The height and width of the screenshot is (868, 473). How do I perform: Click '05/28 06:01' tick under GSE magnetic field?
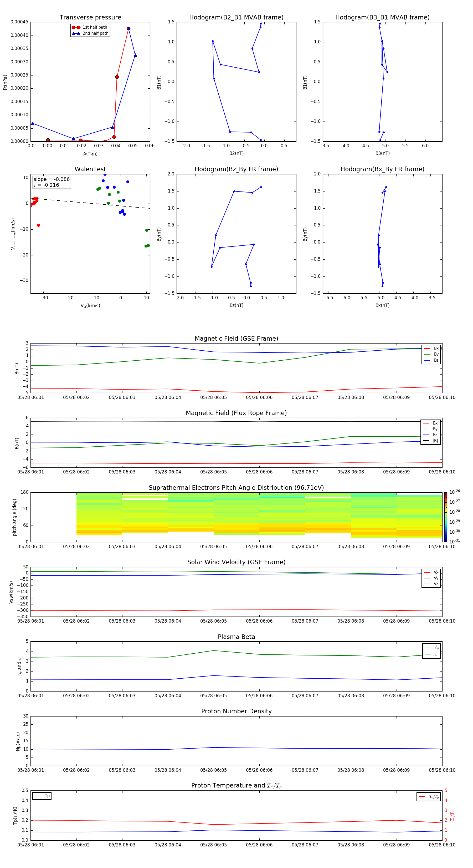coord(31,398)
